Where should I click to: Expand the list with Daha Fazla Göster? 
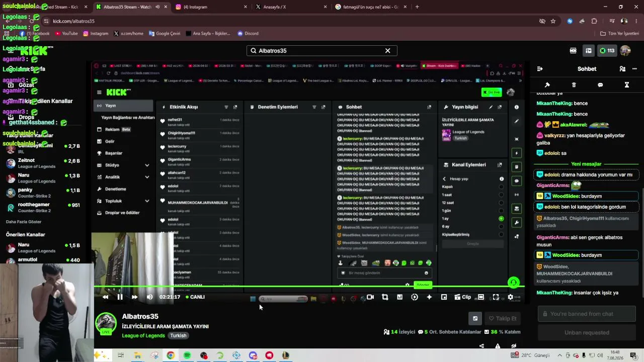coord(24,222)
